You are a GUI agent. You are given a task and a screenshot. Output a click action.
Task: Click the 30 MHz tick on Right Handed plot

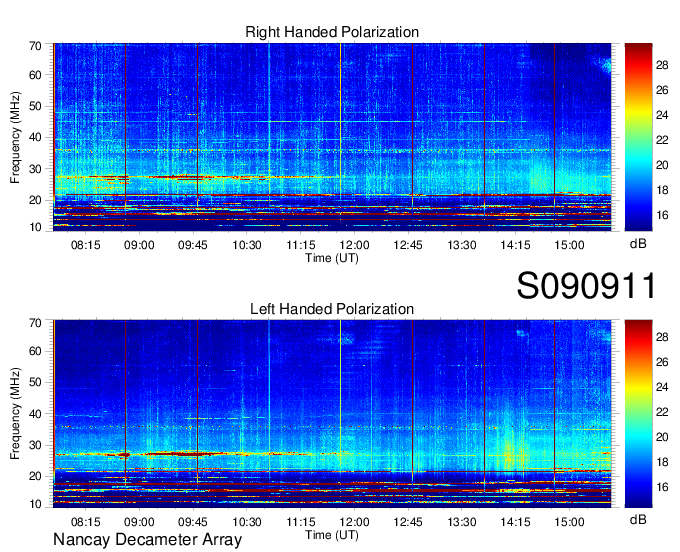(35, 169)
